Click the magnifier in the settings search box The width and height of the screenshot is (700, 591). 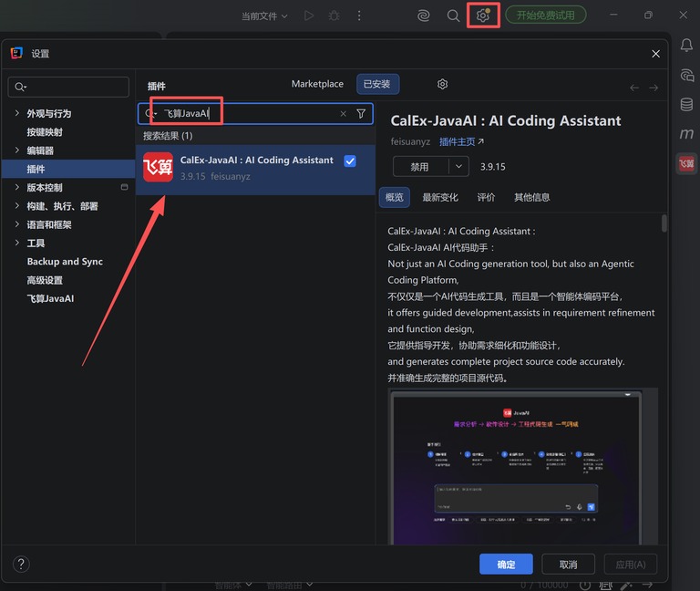click(20, 87)
